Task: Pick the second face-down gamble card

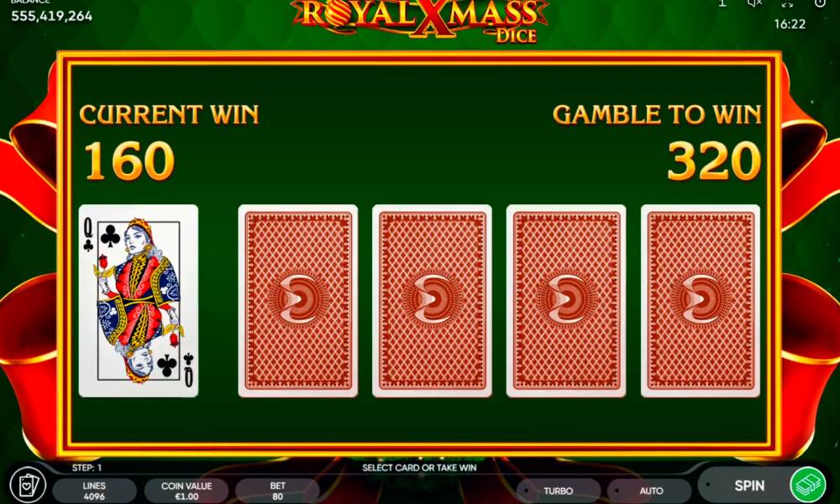Action: tap(432, 301)
